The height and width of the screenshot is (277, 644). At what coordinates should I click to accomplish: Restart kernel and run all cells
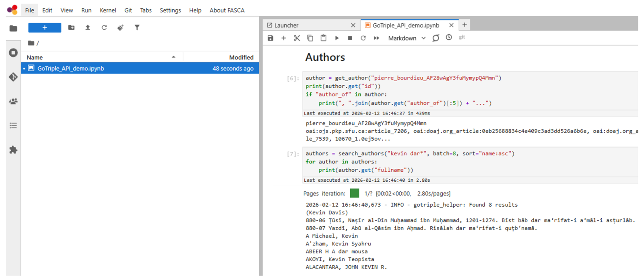tap(376, 38)
